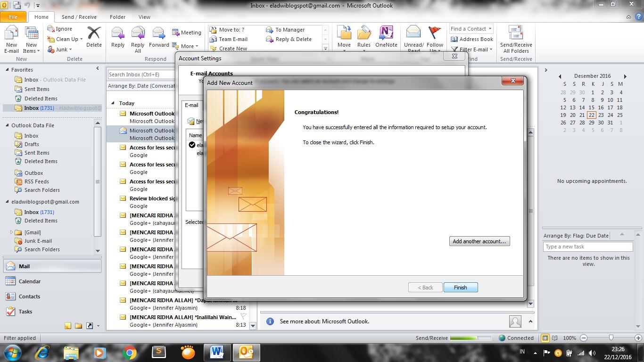This screenshot has width=644, height=362.
Task: Click the Search Inbox field
Action: click(x=141, y=74)
